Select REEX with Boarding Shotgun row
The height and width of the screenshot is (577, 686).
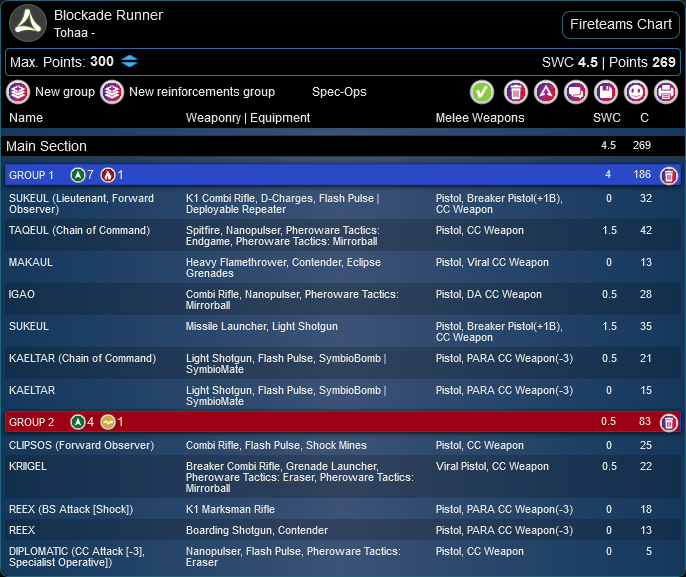(x=343, y=530)
